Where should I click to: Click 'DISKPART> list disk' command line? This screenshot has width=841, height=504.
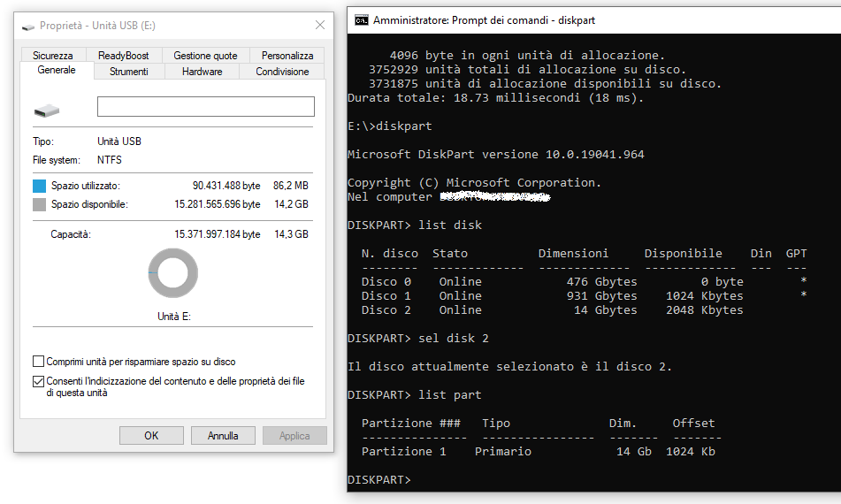pyautogui.click(x=415, y=225)
